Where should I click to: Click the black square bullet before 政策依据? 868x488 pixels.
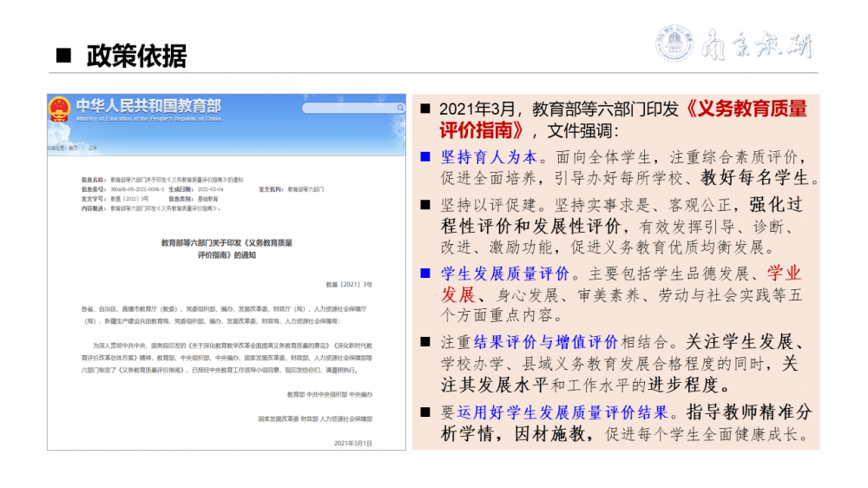tap(62, 56)
